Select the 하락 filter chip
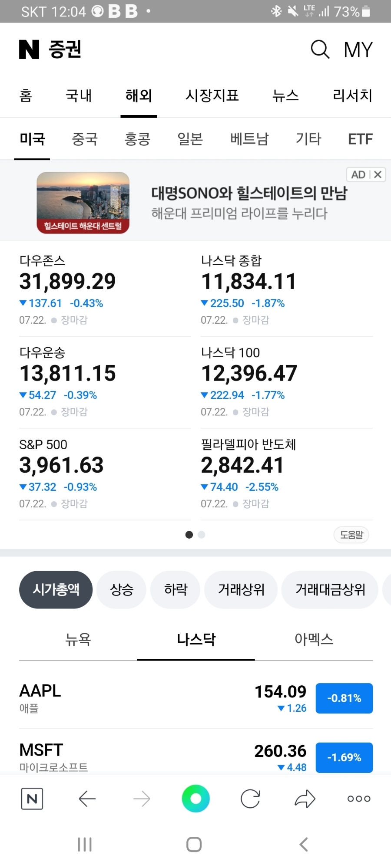The height and width of the screenshot is (868, 391). coord(175,589)
